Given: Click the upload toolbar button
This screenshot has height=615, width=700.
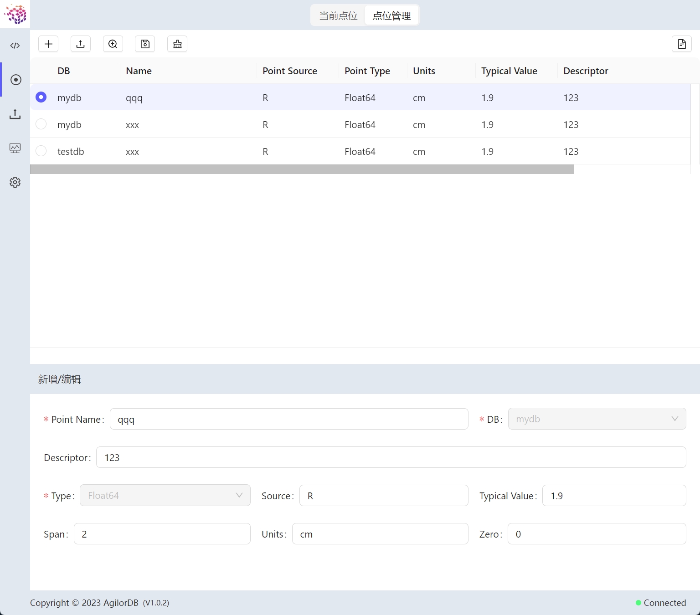Looking at the screenshot, I should click(x=81, y=44).
